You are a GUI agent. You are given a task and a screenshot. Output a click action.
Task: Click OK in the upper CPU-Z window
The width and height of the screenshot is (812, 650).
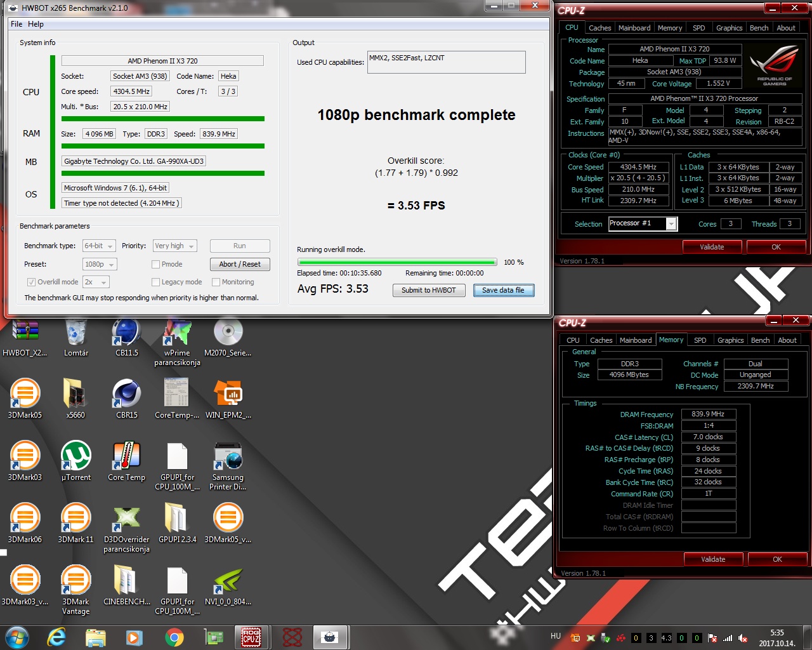click(776, 247)
